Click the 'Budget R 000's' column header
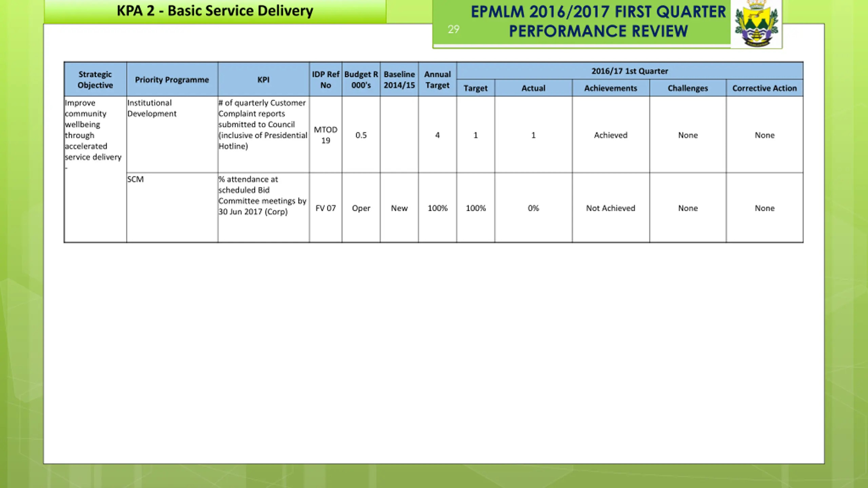868x488 pixels. [361, 79]
